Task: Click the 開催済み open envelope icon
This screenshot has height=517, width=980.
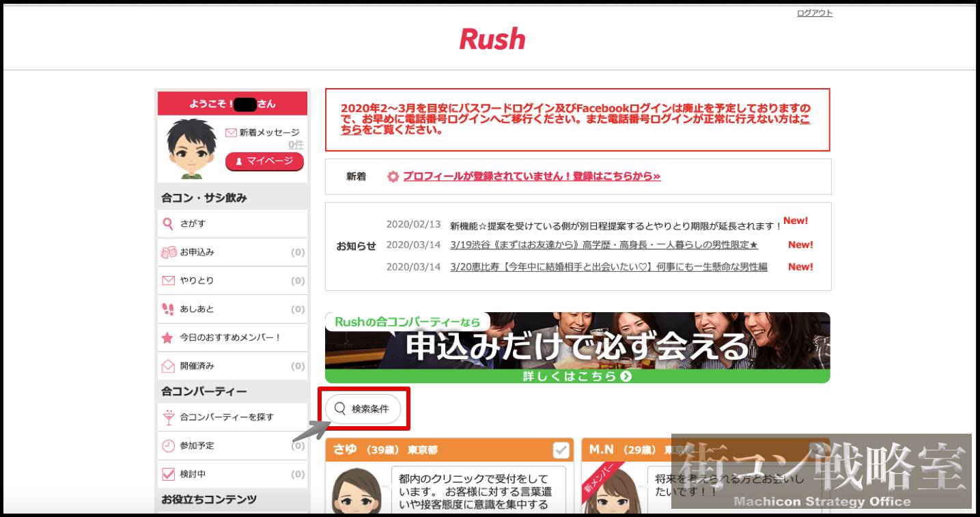Action: click(x=168, y=366)
